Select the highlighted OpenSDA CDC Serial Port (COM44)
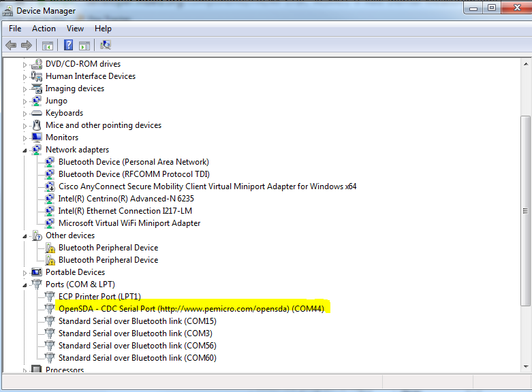The image size is (532, 392). pos(191,309)
